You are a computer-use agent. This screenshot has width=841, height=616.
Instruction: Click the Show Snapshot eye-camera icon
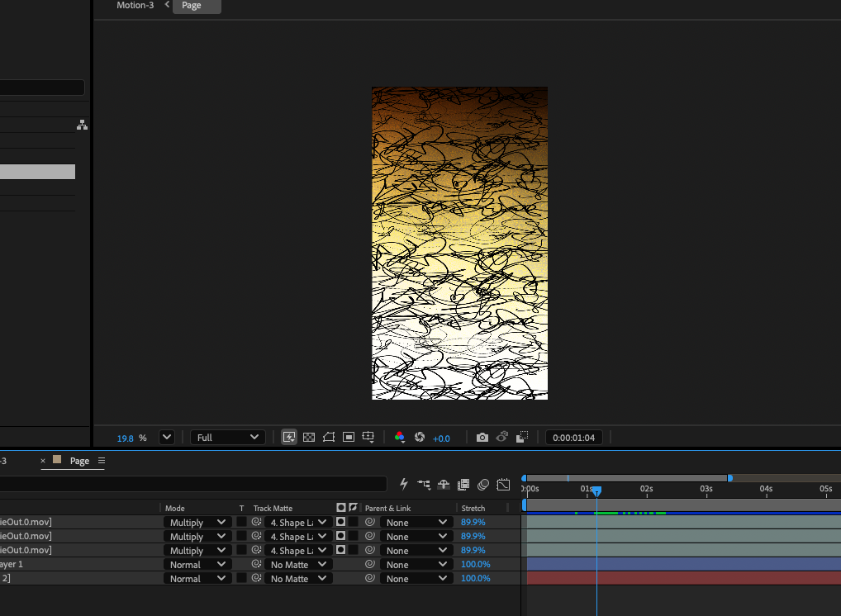click(502, 437)
